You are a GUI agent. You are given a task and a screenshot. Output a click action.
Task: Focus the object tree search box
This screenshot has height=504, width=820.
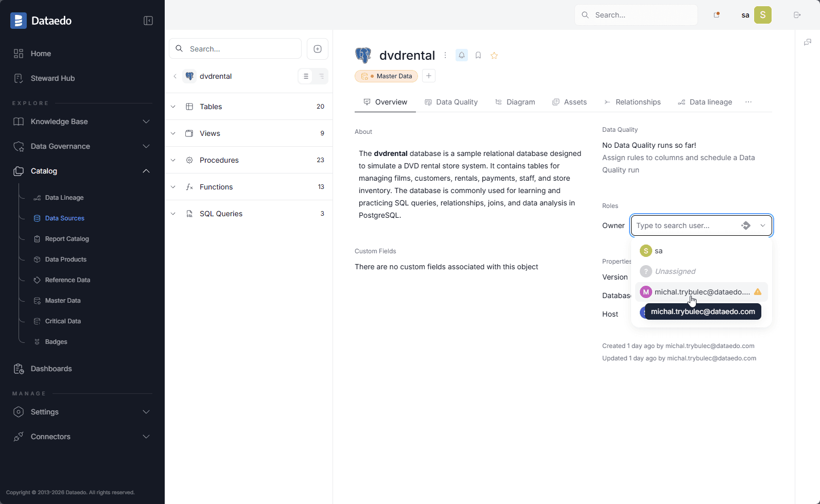coord(235,49)
